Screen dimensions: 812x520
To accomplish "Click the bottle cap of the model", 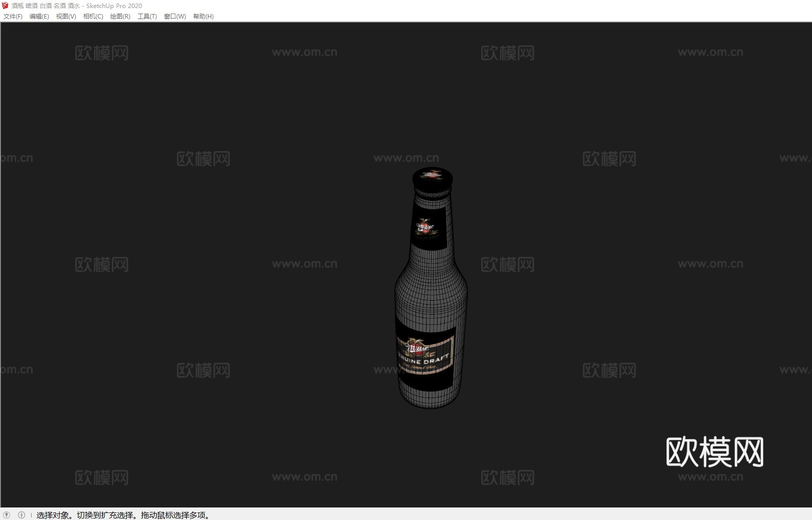I will pos(433,181).
